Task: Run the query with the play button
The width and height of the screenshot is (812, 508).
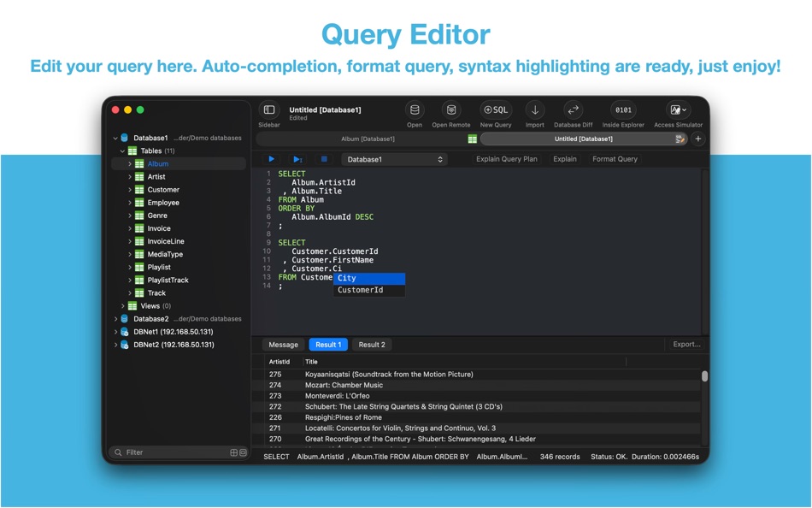Action: point(271,159)
